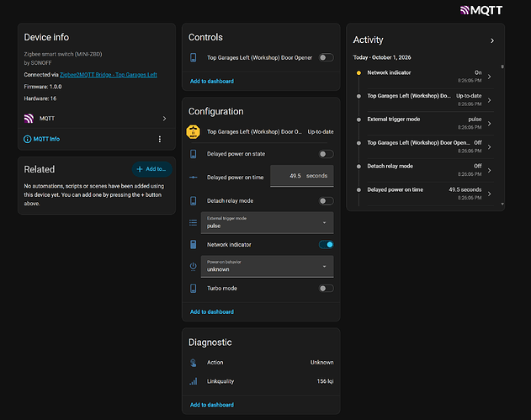Viewport: 531px width, 420px height.
Task: Disable the Network indicator toggle
Action: [x=327, y=245]
